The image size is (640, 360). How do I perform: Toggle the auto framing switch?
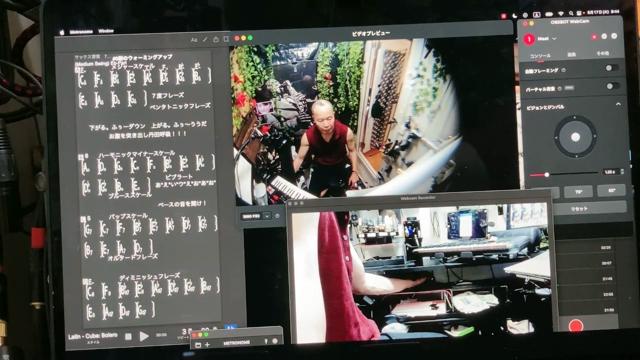[611, 68]
